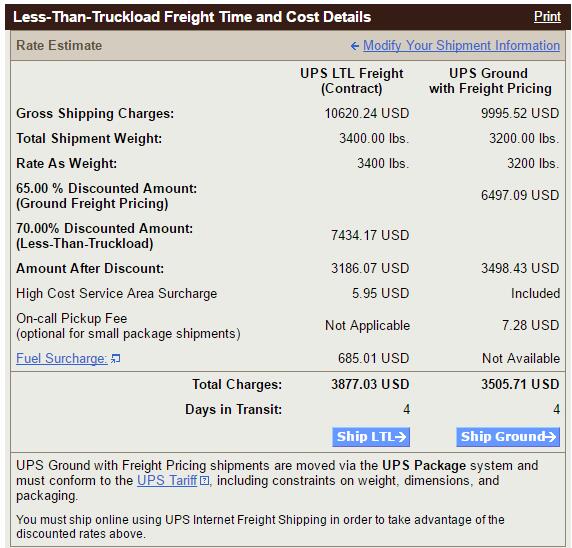Click the 685.01 USD fuel surcharge amount

click(x=373, y=358)
